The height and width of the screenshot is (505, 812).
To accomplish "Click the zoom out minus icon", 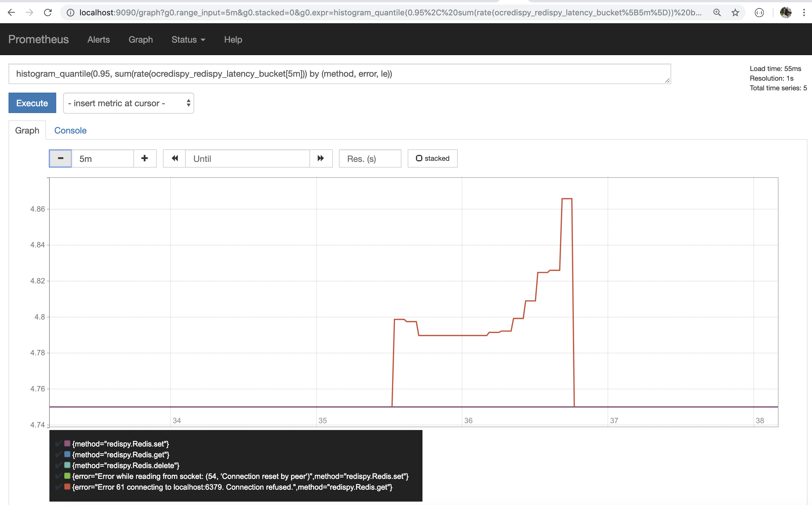I will (60, 158).
